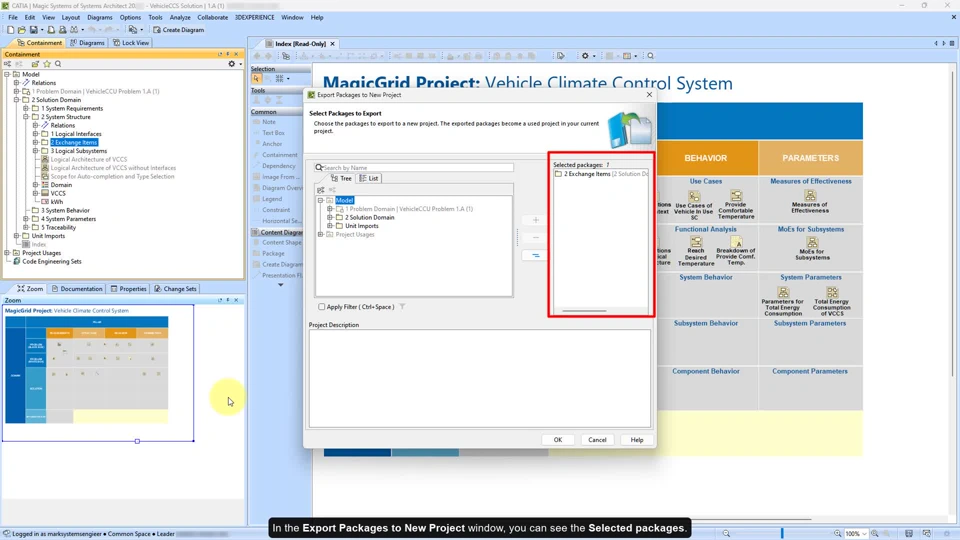
Task: Switch to the Lock View tab
Action: coord(131,43)
